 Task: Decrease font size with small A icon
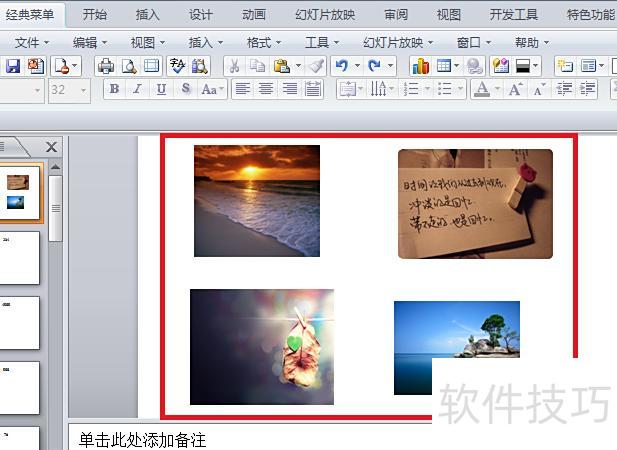point(539,89)
